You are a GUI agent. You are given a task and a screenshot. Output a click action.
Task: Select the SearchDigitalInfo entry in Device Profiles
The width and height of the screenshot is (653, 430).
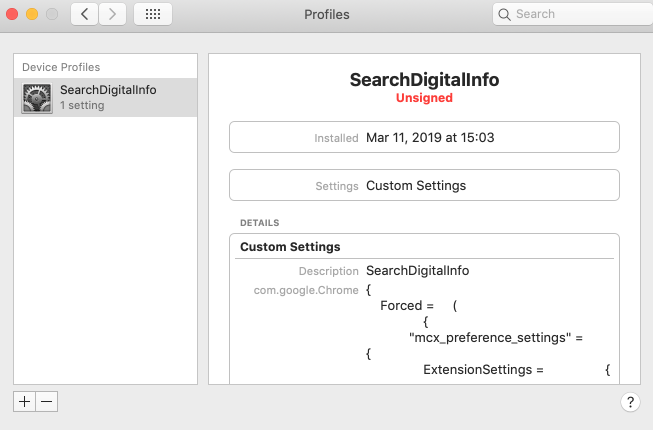point(108,90)
